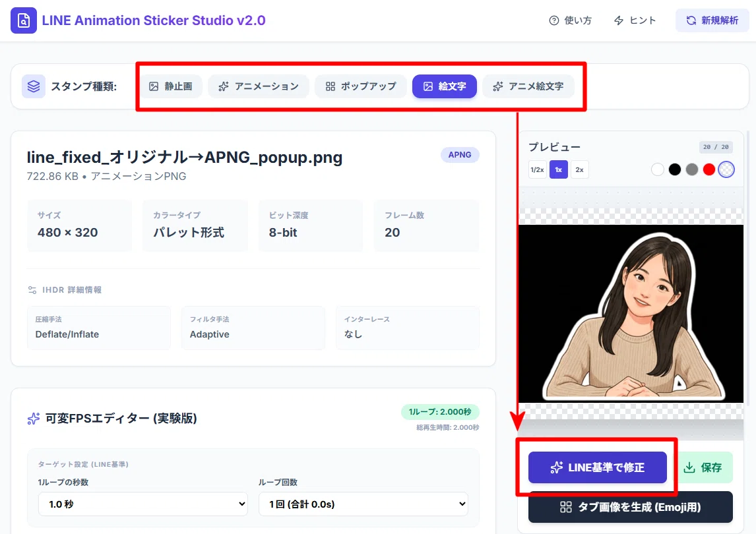Click the sticker preview image
This screenshot has width=756, height=534.
coord(631,314)
